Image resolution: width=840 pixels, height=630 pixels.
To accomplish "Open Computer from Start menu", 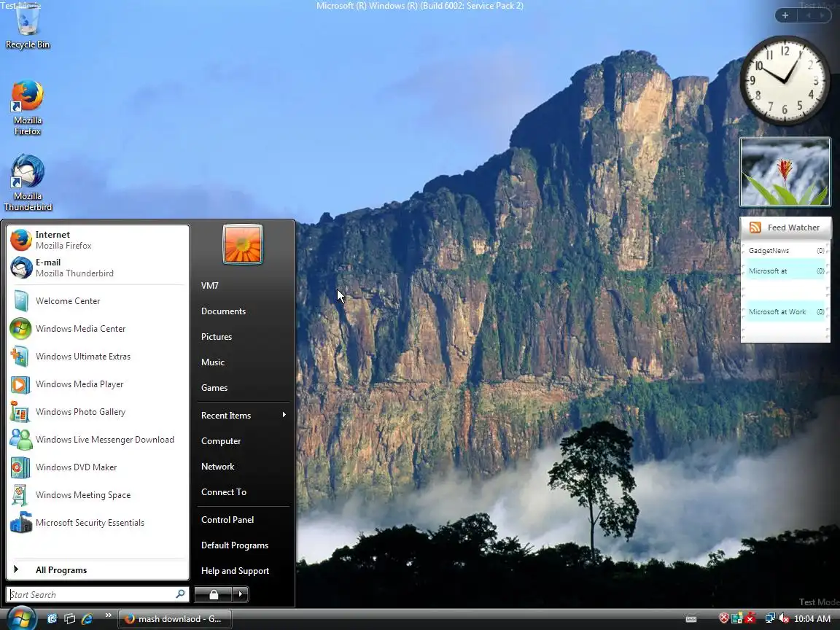I will (243, 441).
